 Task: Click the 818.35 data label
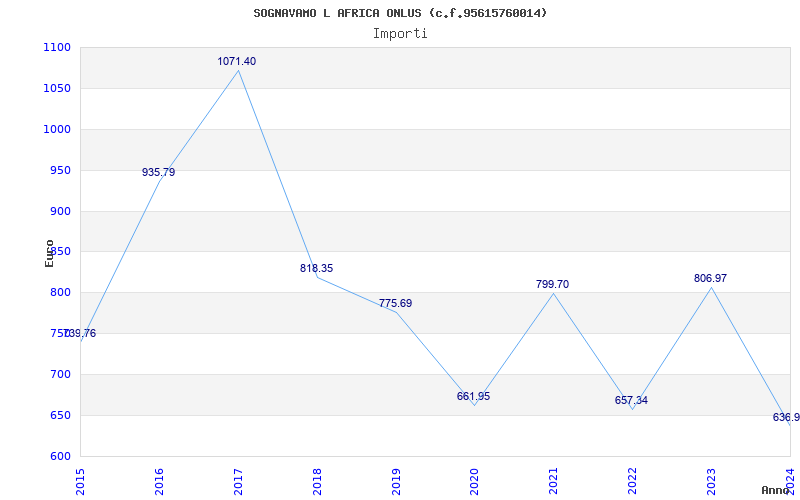coord(316,268)
